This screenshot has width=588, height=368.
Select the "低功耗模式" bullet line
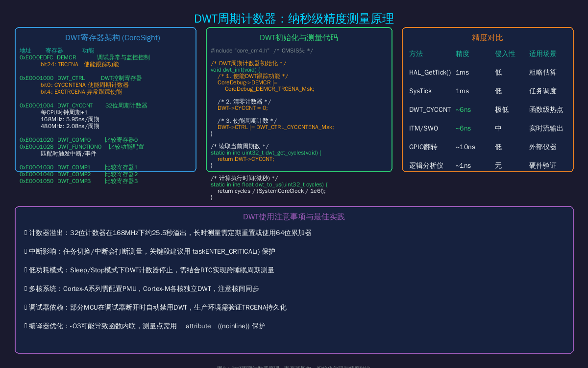149,270
